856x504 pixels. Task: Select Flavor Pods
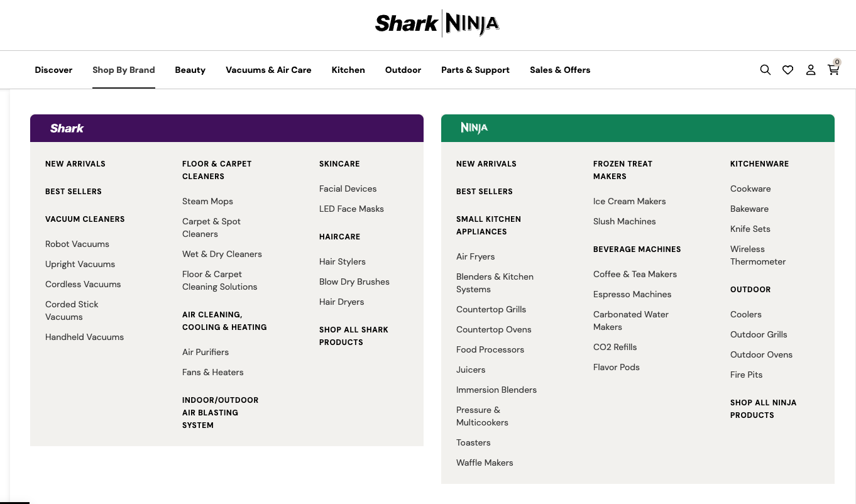click(x=616, y=367)
